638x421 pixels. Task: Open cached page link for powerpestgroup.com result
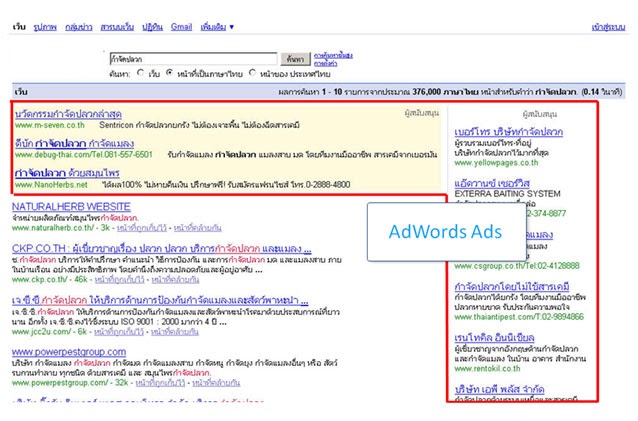click(x=160, y=383)
